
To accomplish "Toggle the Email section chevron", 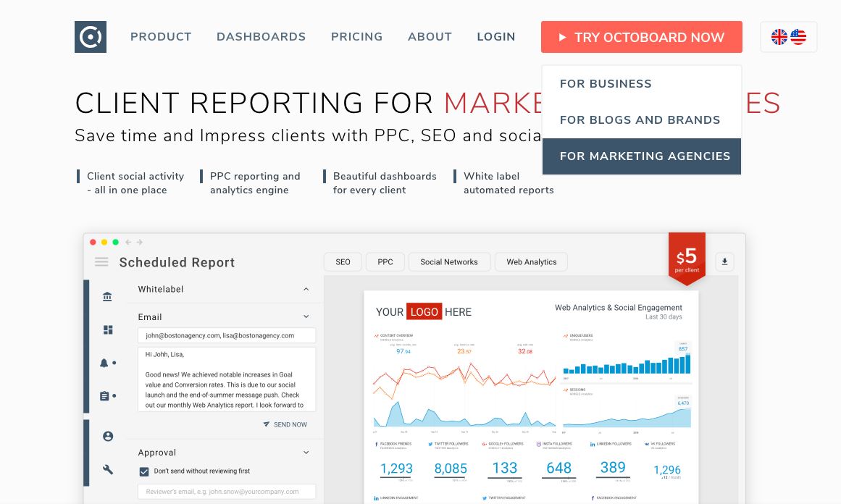I will tap(306, 316).
